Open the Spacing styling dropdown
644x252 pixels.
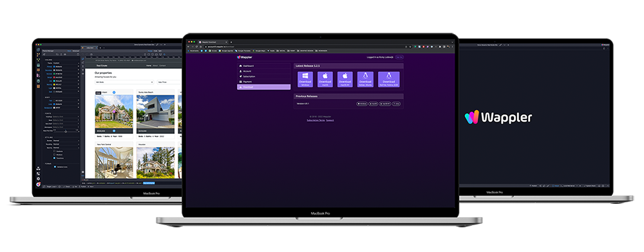[x=66, y=147]
